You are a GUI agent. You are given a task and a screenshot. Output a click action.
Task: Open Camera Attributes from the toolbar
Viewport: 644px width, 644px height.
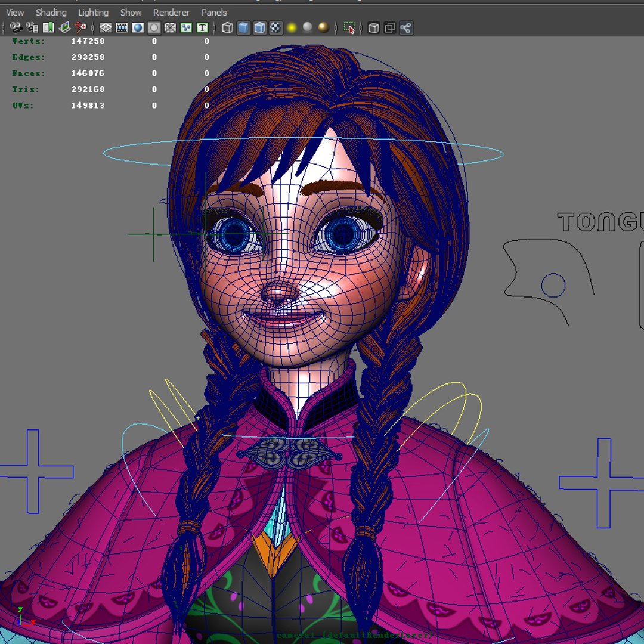32,28
